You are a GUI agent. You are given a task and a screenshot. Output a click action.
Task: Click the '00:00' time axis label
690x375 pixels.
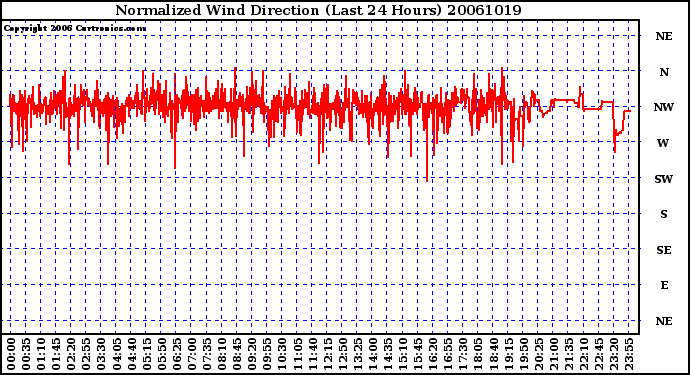click(x=11, y=354)
